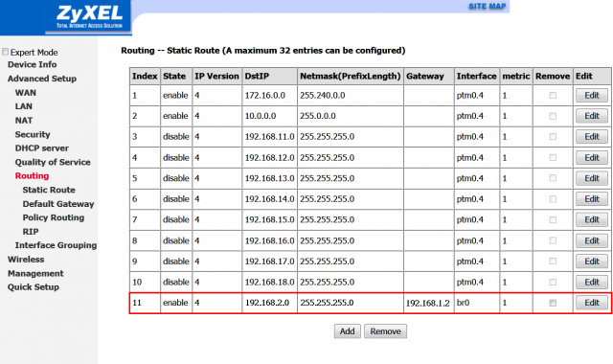Check Remove box for route 192.168.13.0
The image size is (613, 364).
click(553, 178)
